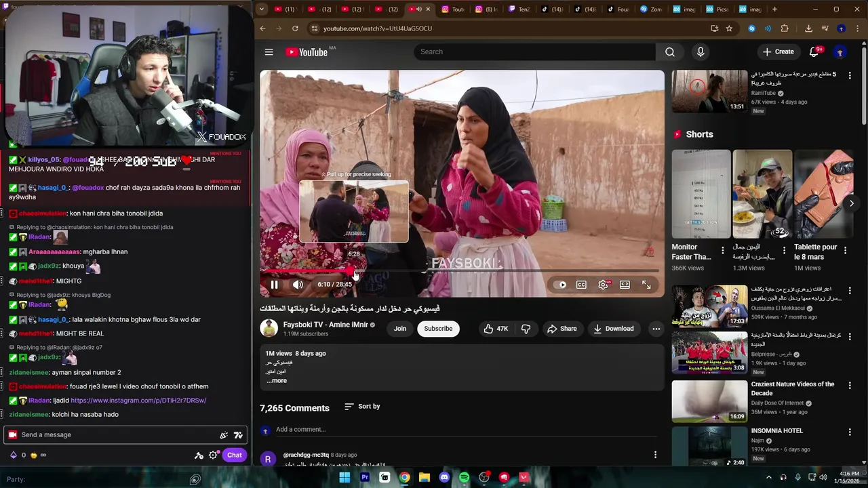Open YouTube notifications bell
Viewport: 868px width, 488px height.
coord(814,52)
